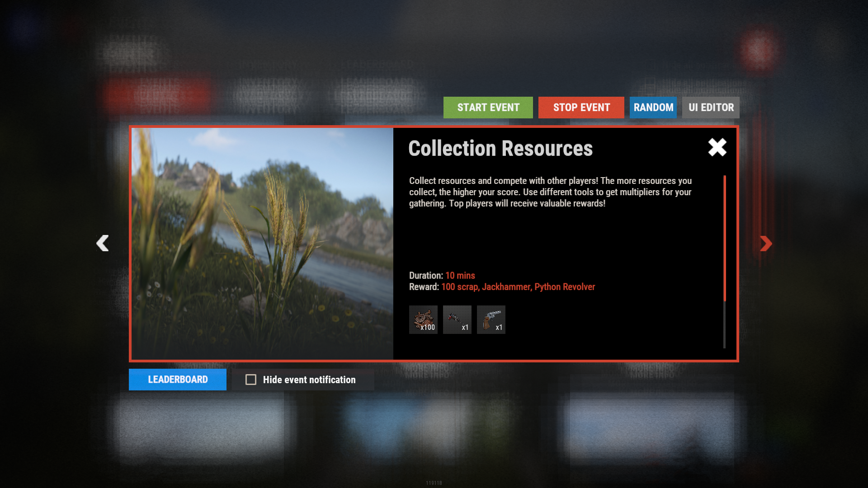This screenshot has width=868, height=488.
Task: Click the wheat field event preview image
Action: click(x=262, y=244)
